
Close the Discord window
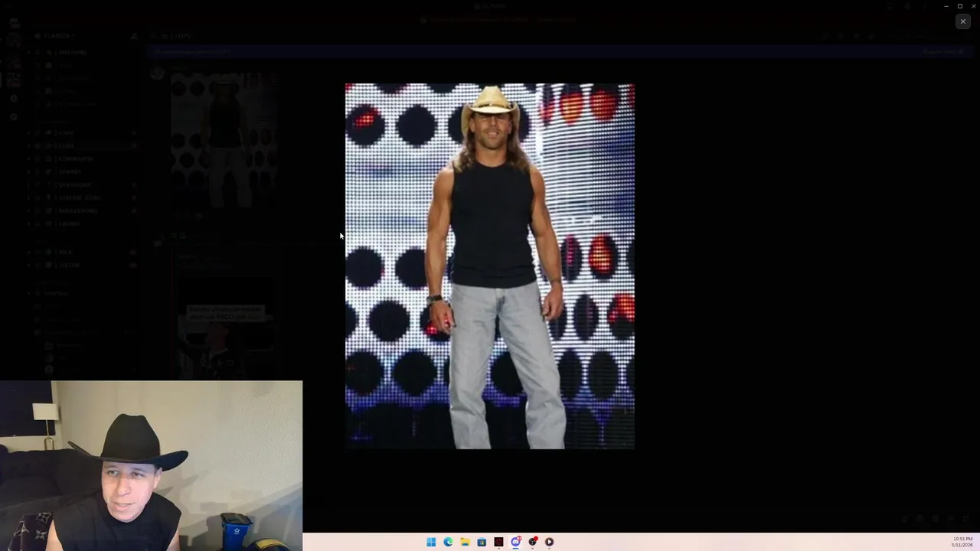974,6
